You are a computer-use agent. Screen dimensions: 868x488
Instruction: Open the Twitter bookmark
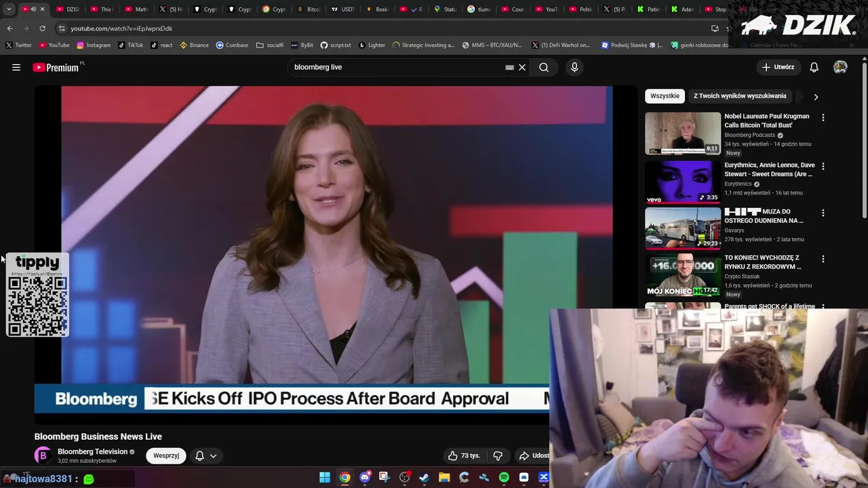click(x=19, y=45)
